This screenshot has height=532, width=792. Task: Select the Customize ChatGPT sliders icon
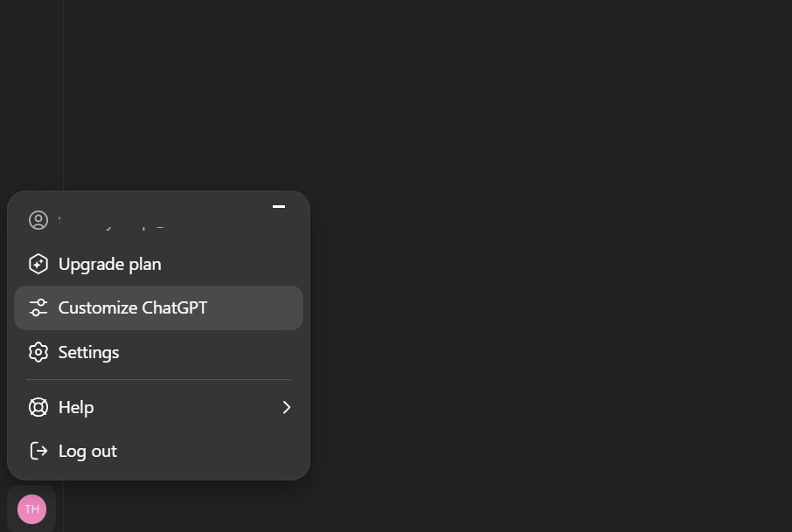click(x=38, y=307)
